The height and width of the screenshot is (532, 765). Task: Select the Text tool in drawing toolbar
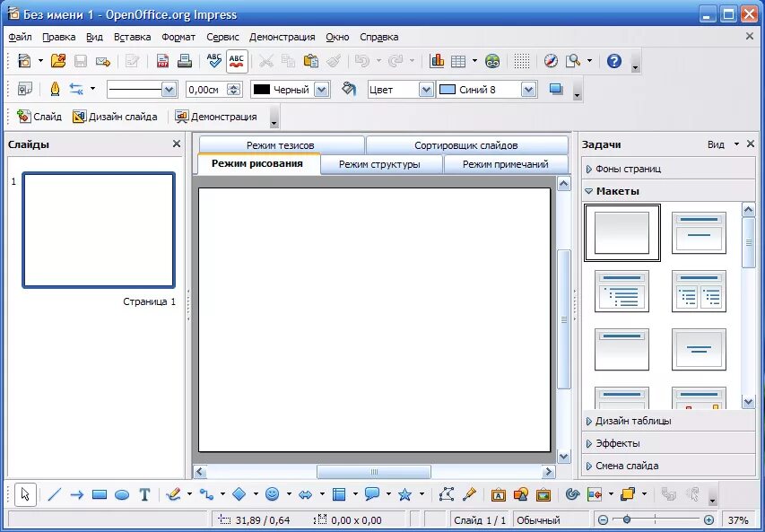[x=144, y=495]
